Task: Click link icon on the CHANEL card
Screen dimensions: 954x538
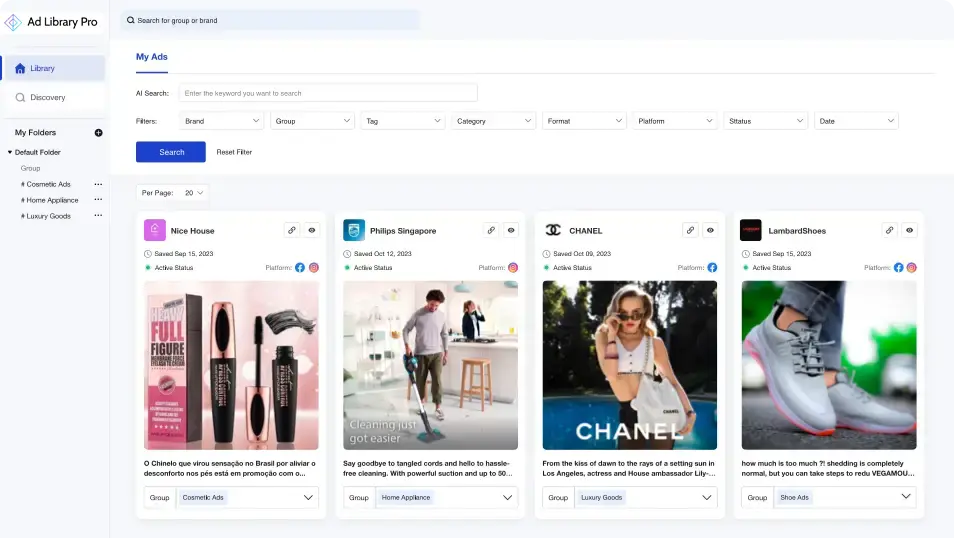Action: click(690, 230)
